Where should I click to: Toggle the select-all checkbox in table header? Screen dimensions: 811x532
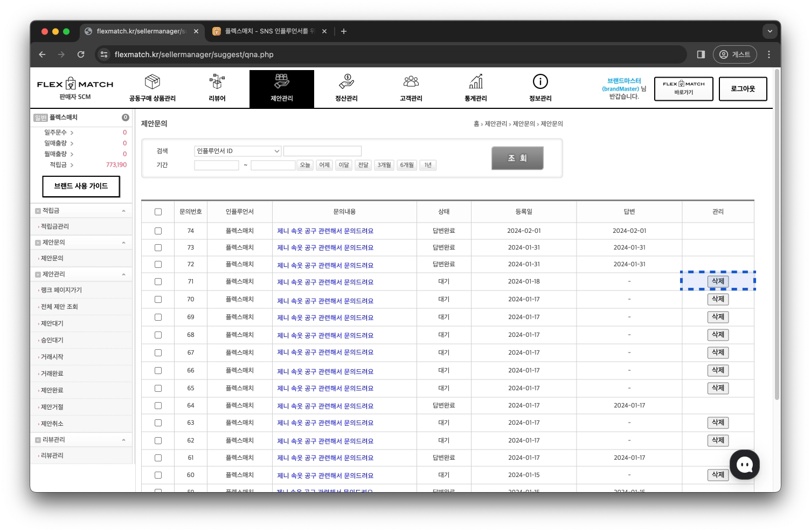point(158,212)
